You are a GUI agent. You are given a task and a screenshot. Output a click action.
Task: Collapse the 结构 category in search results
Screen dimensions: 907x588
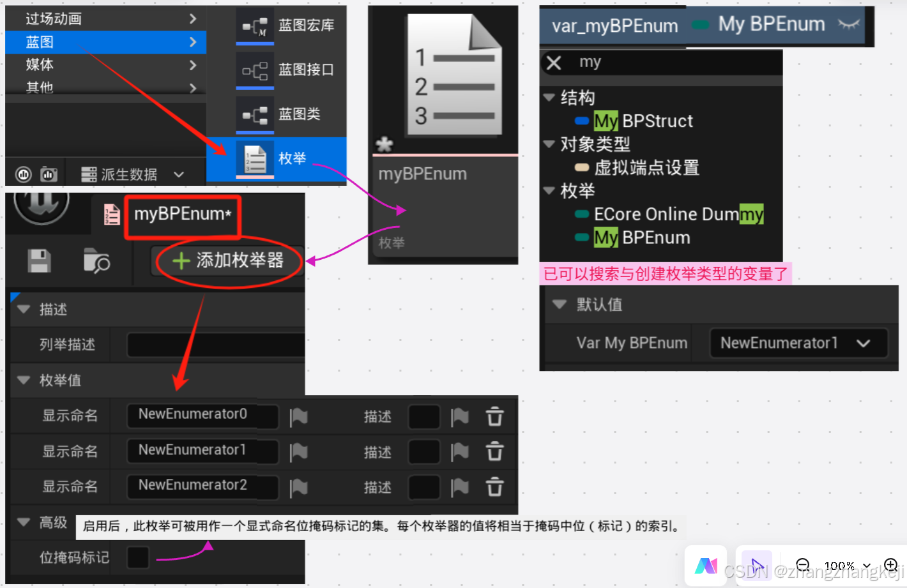(549, 97)
